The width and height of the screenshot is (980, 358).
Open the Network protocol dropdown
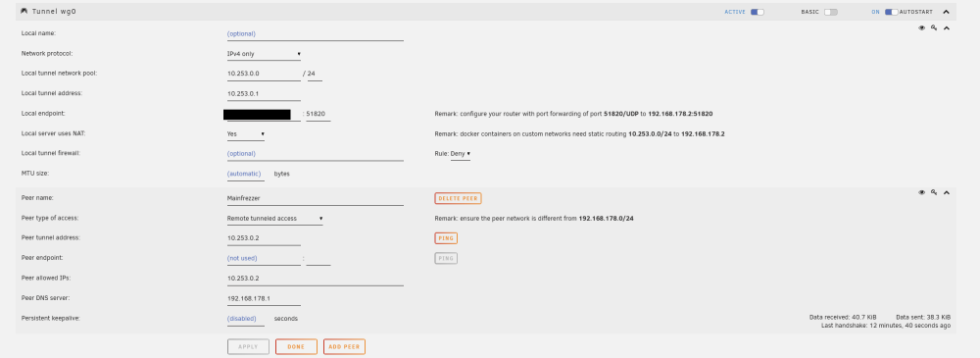coord(264,54)
